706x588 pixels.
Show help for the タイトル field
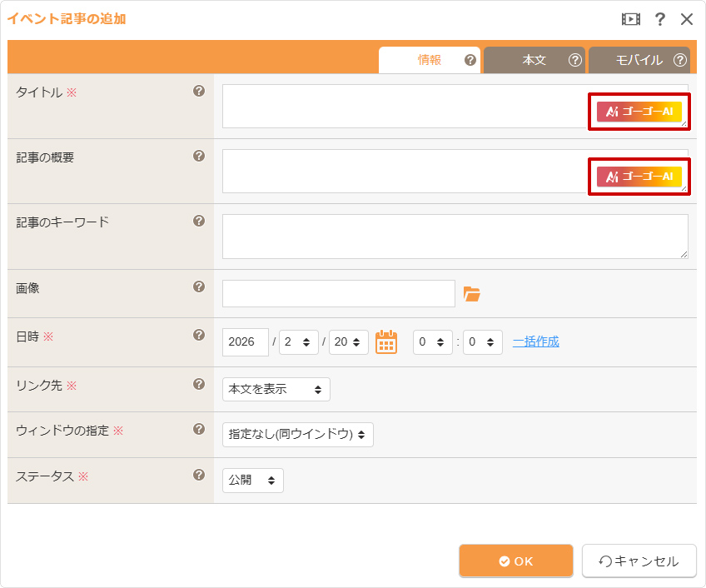[199, 91]
